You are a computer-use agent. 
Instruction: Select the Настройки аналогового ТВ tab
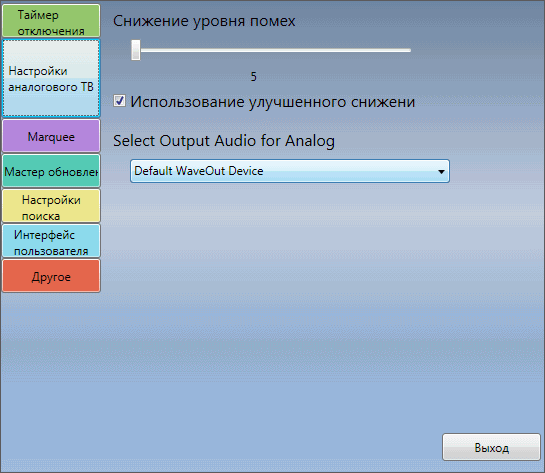click(x=51, y=78)
